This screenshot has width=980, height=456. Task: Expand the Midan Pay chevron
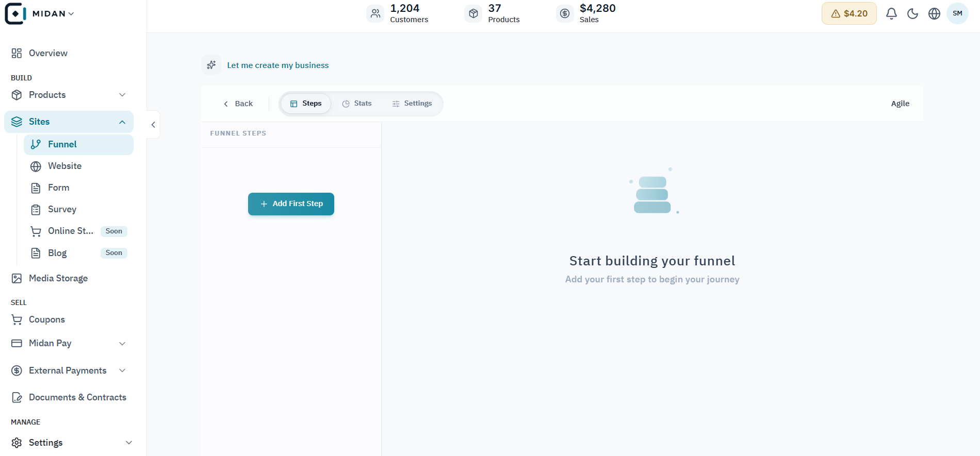tap(122, 344)
